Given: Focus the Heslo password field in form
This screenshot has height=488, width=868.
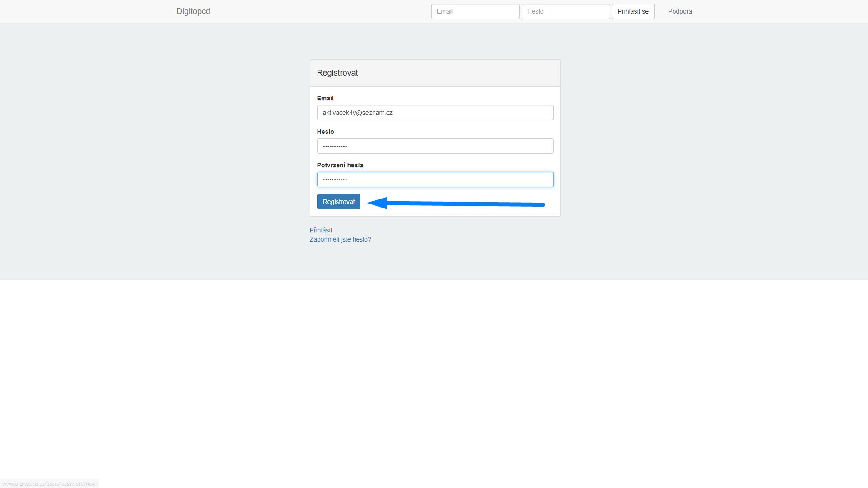Looking at the screenshot, I should [435, 146].
